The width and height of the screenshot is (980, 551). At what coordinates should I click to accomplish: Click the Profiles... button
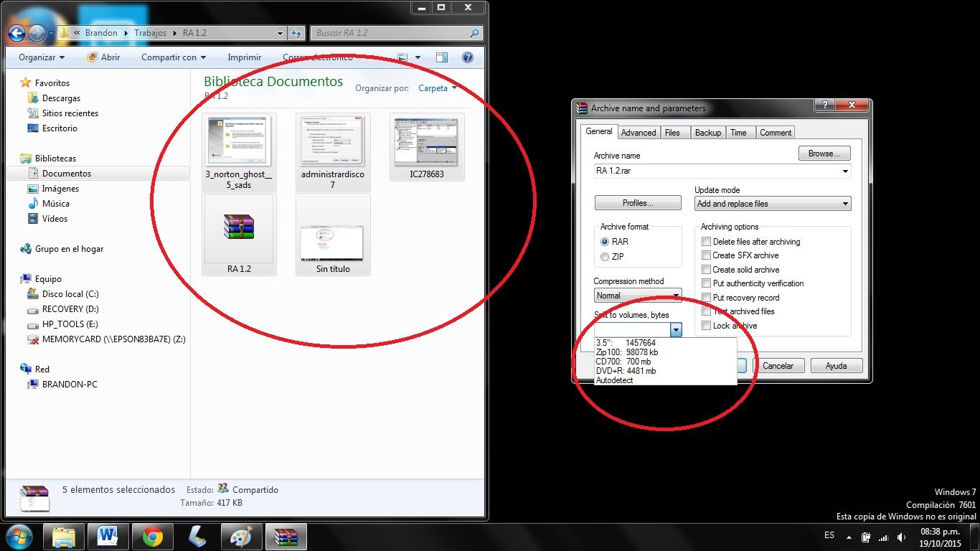point(638,203)
